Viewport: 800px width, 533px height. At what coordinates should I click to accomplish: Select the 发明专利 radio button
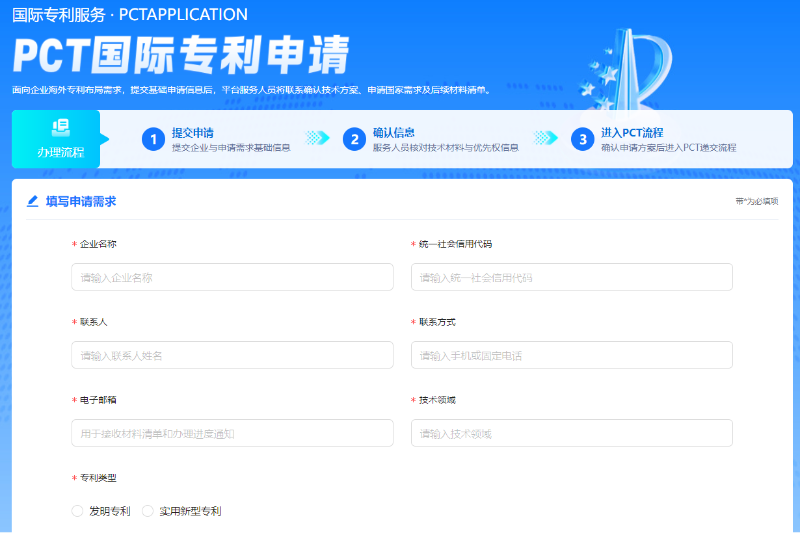pyautogui.click(x=77, y=511)
